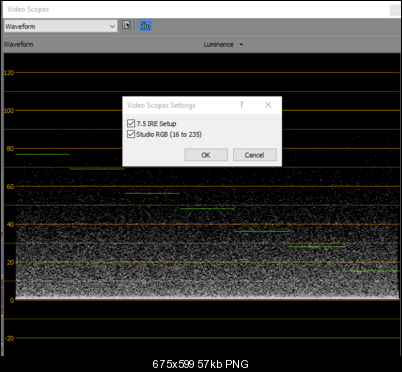Screen dimensions: 402x372
Task: Click the help question mark in dialog
Action: click(x=242, y=105)
